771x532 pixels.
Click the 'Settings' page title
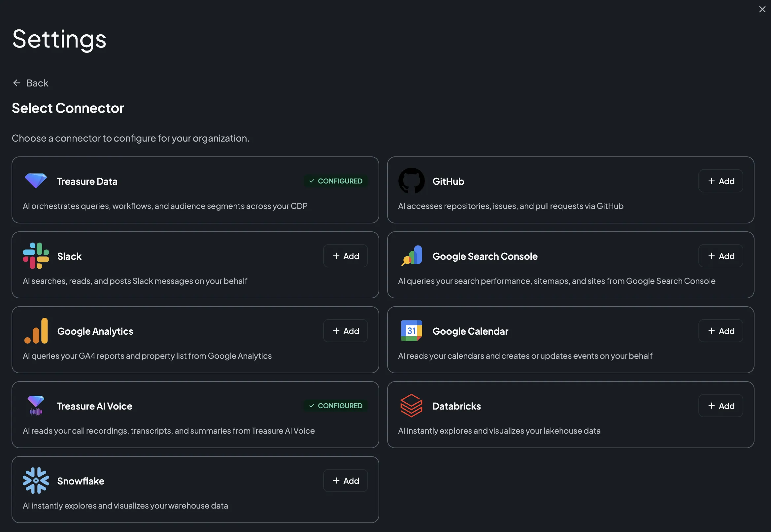59,39
